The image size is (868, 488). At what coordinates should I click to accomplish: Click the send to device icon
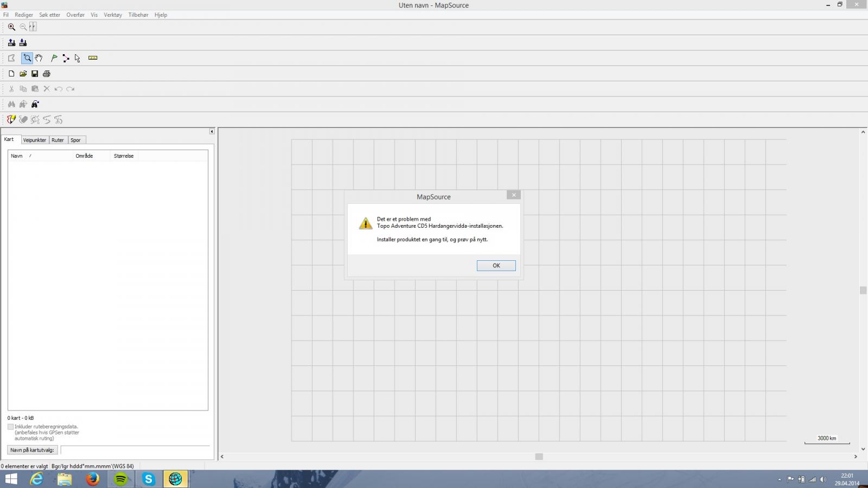tap(11, 43)
